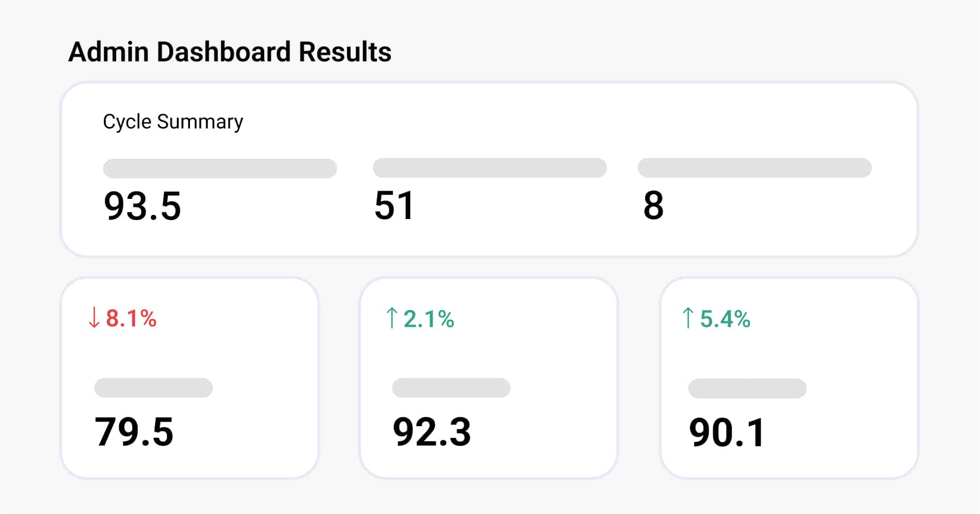
Task: Select the 2.1% increase indicator
Action: click(x=429, y=319)
